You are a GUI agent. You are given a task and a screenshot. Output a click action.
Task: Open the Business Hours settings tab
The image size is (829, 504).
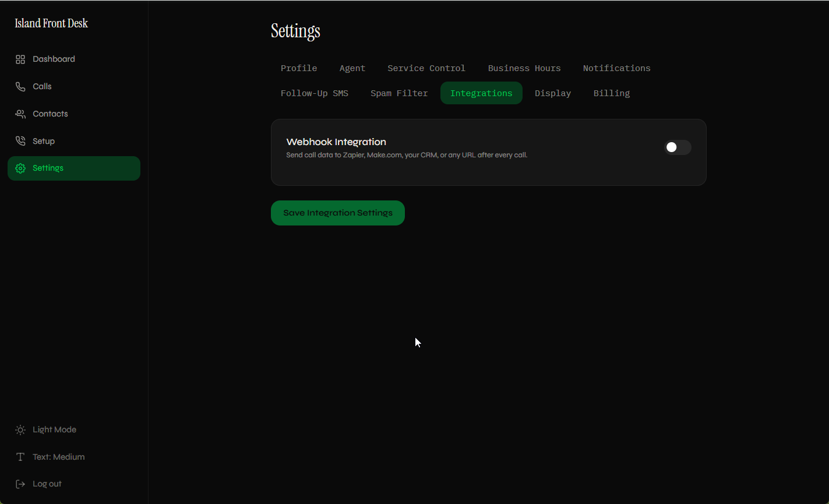524,68
